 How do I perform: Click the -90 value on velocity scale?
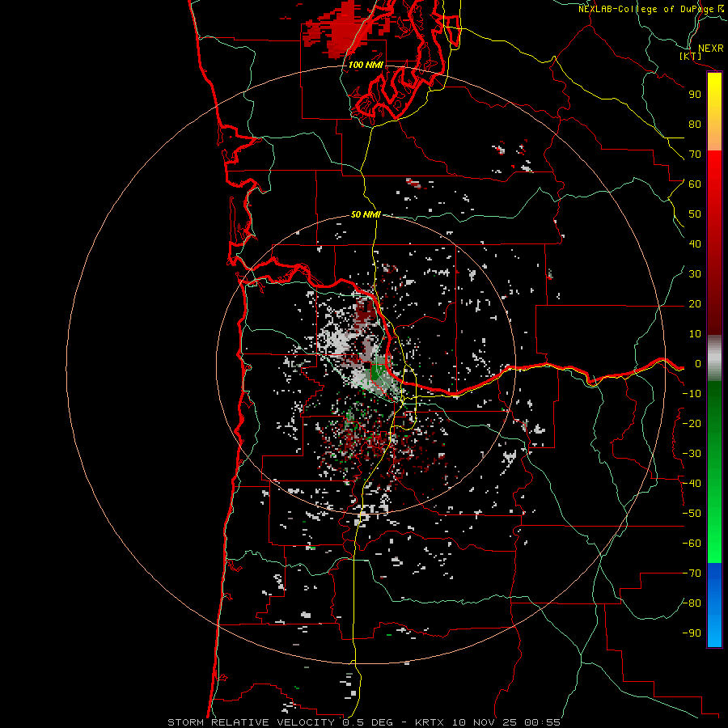point(692,633)
